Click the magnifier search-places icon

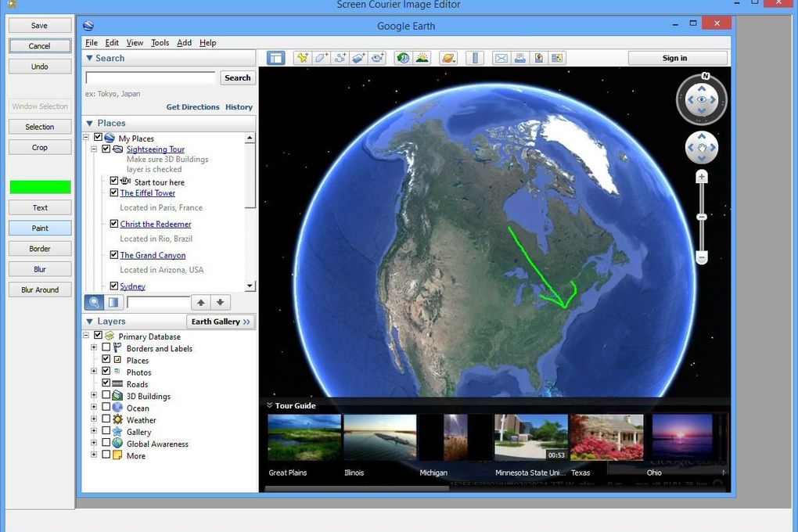94,303
